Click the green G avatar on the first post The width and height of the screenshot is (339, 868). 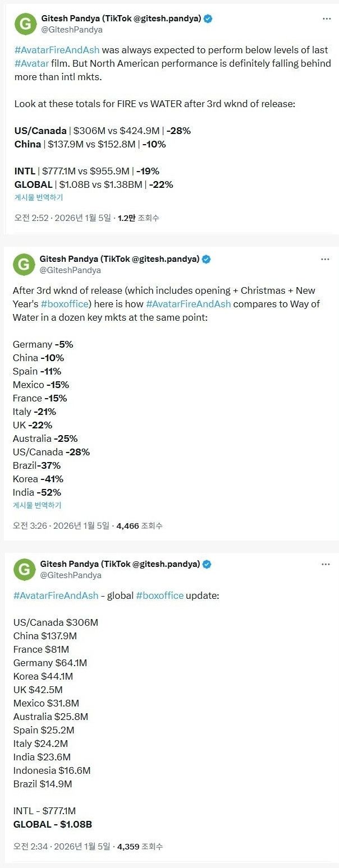[x=25, y=24]
